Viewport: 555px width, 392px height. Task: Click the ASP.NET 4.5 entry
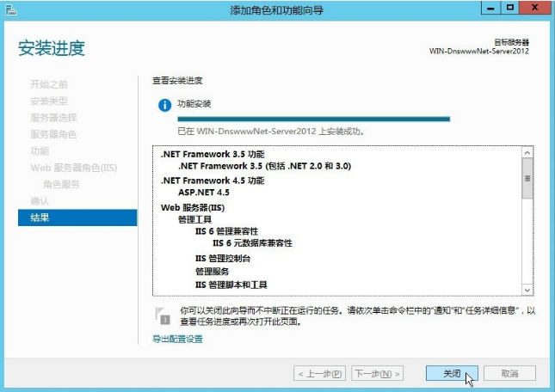[204, 193]
